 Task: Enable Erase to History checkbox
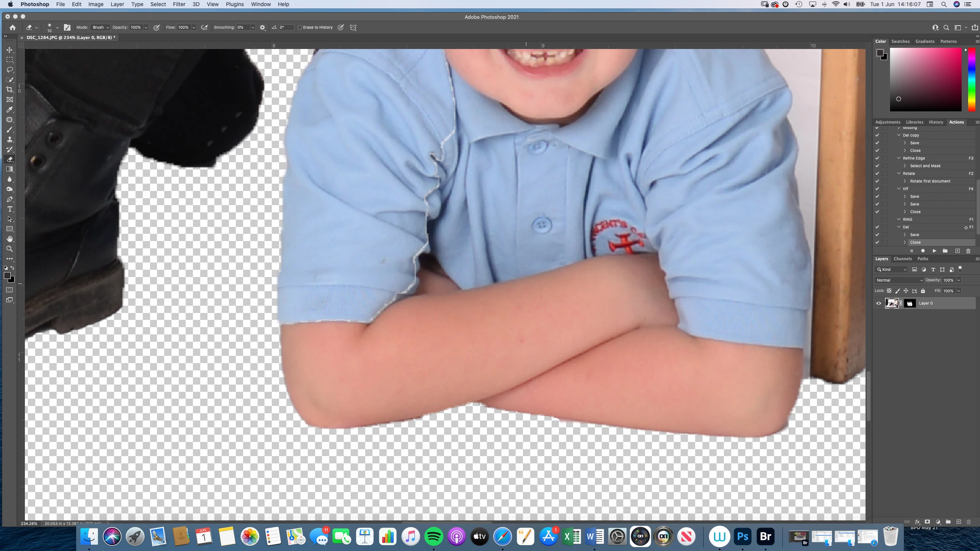[x=300, y=28]
